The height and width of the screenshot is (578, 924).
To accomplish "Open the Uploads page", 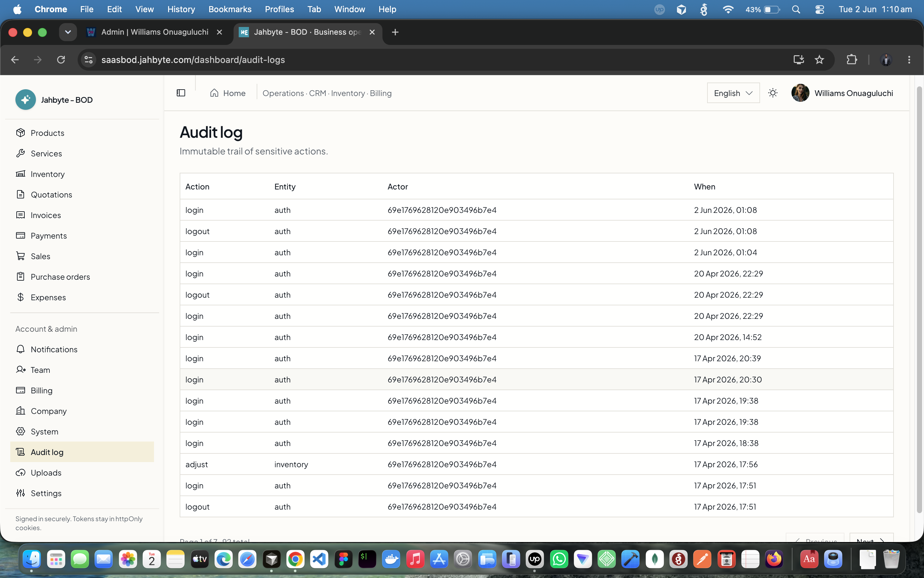I will 82,472.
